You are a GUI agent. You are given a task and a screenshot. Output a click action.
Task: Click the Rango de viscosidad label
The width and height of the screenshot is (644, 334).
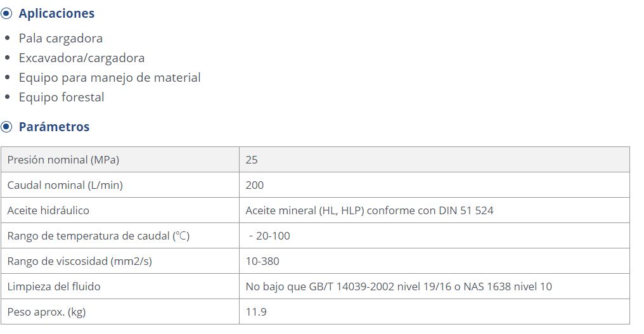(80, 261)
